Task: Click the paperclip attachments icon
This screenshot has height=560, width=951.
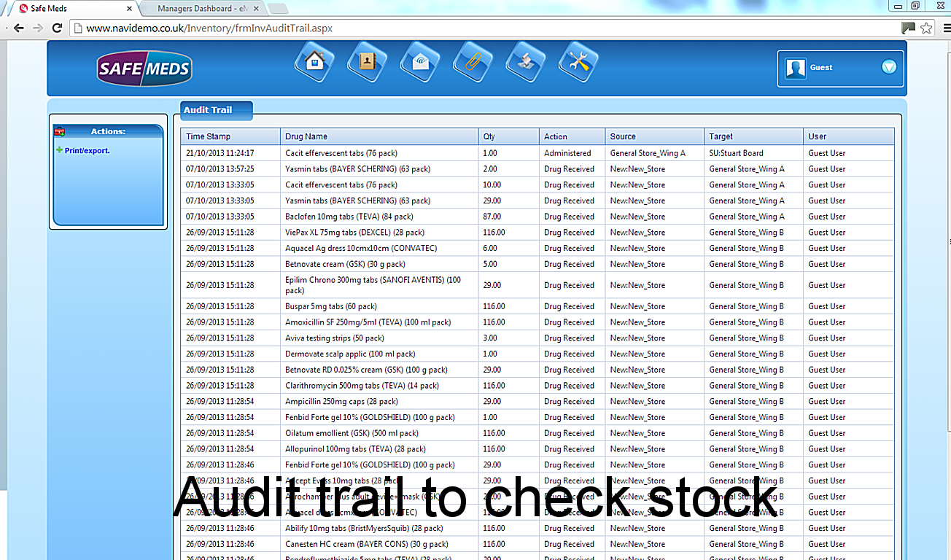Action: click(x=473, y=63)
